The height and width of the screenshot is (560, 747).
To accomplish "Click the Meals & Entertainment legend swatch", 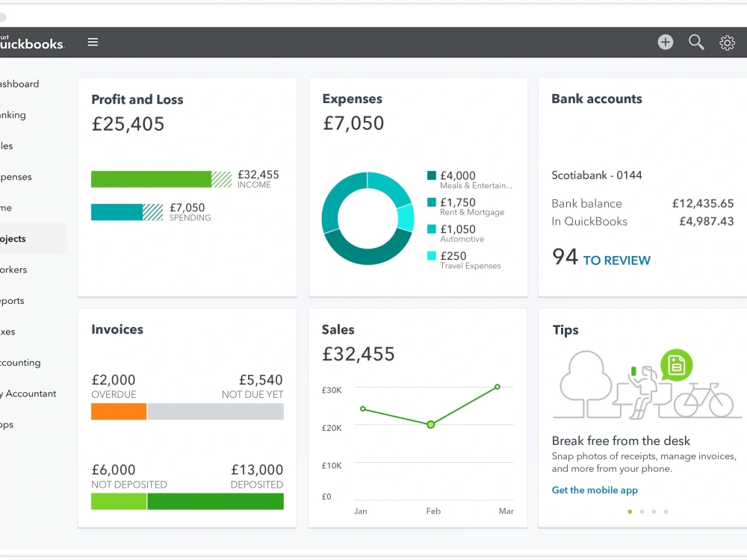I will 432,175.
